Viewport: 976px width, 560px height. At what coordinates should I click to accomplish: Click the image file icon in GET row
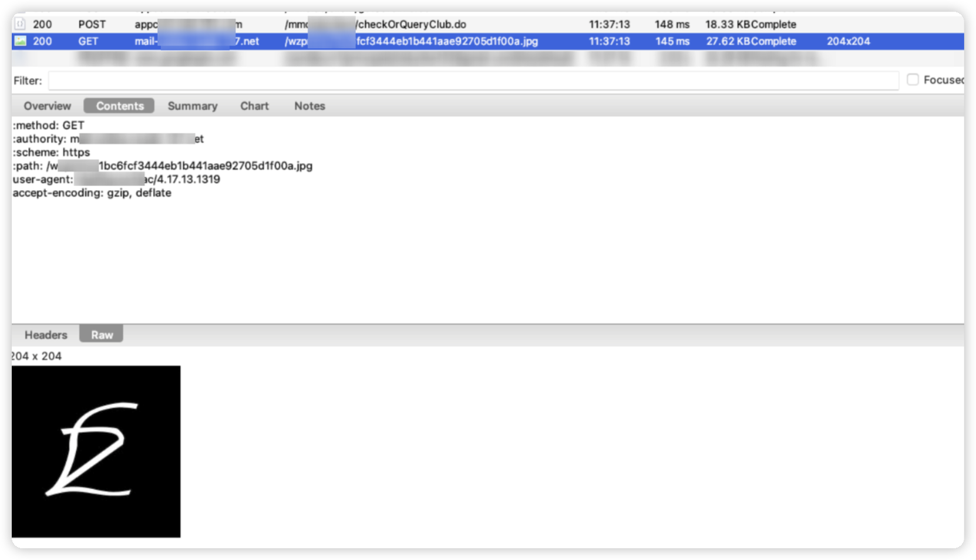(21, 41)
